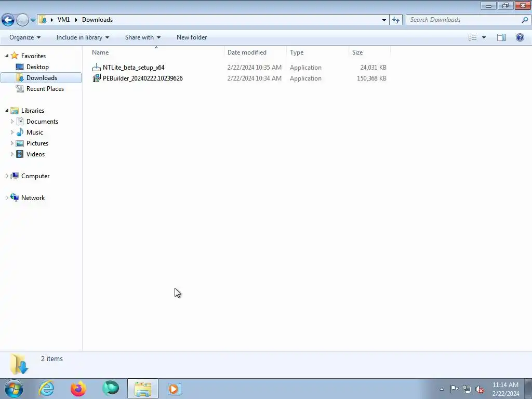
Task: Expand the Computer node
Action: pyautogui.click(x=7, y=176)
